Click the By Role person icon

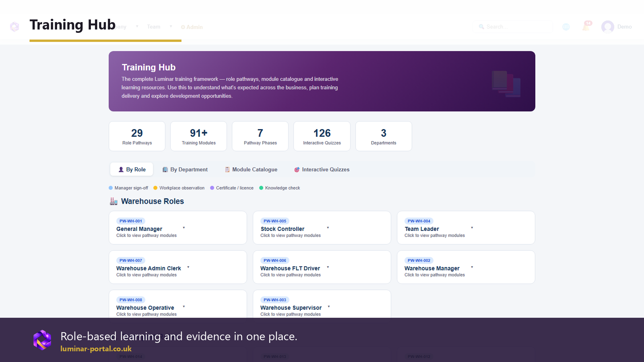[121, 170]
